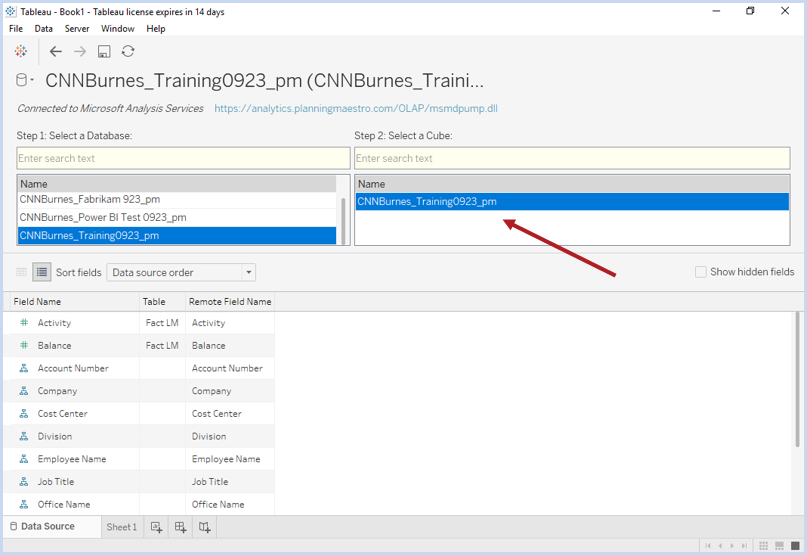807x555 pixels.
Task: Open the Sort fields dropdown
Action: [x=181, y=272]
